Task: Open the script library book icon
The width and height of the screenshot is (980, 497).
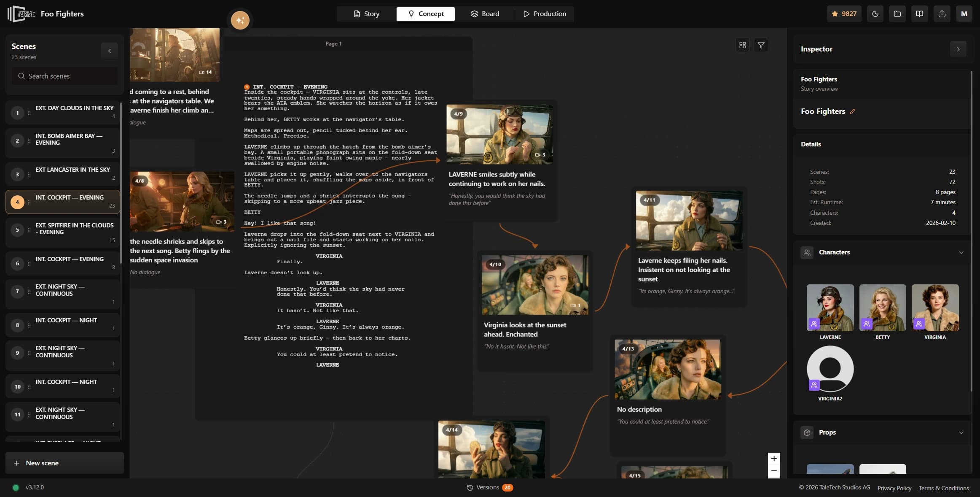Action: [920, 14]
